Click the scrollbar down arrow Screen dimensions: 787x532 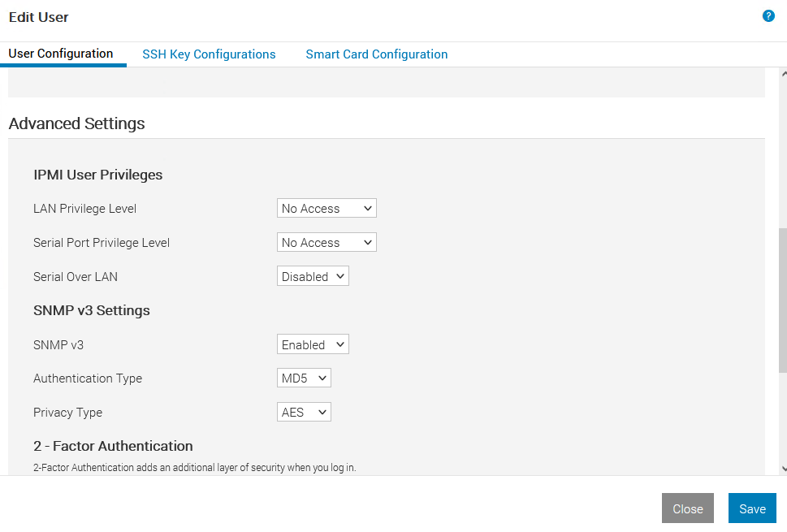784,469
